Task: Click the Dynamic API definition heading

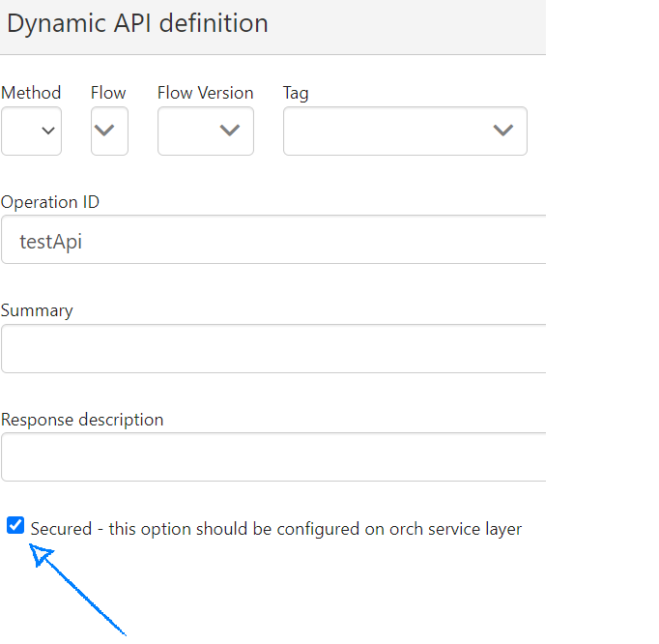Action: (137, 23)
